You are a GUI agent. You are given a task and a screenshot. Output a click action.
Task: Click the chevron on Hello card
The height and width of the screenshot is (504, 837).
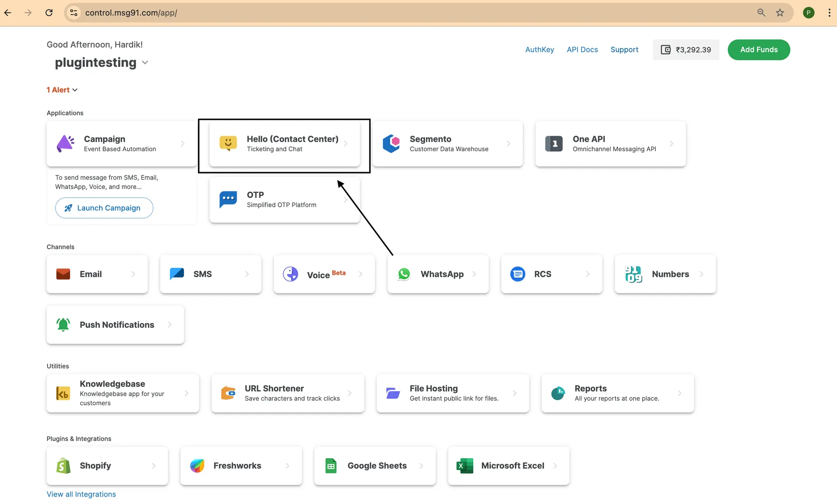pyautogui.click(x=346, y=144)
